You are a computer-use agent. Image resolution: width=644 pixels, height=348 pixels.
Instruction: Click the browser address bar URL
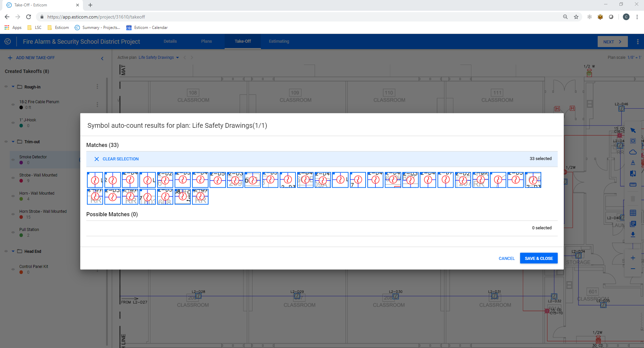96,17
